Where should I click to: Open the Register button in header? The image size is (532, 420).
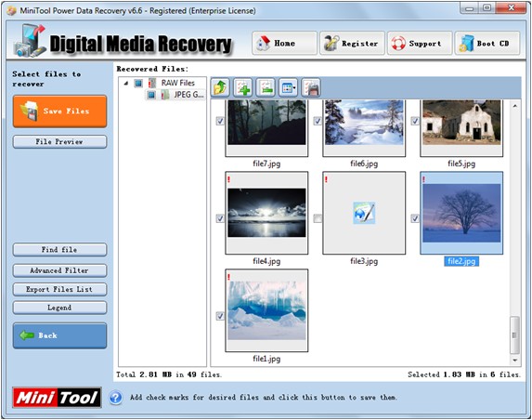pyautogui.click(x=352, y=43)
